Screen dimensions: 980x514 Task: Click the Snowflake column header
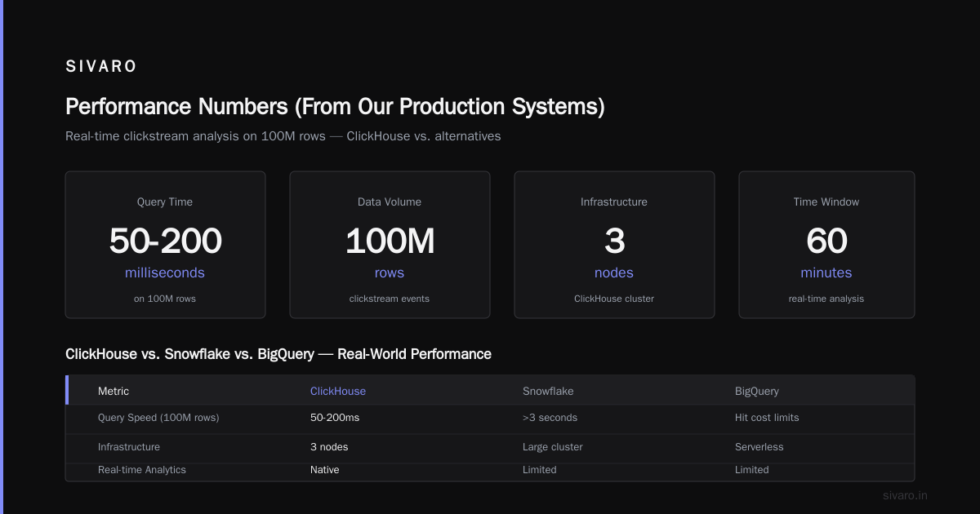[x=548, y=391]
